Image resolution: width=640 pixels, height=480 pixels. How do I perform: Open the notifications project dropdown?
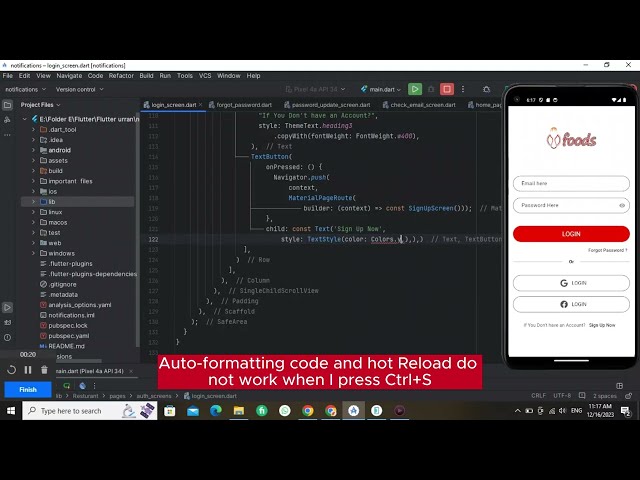(x=25, y=89)
